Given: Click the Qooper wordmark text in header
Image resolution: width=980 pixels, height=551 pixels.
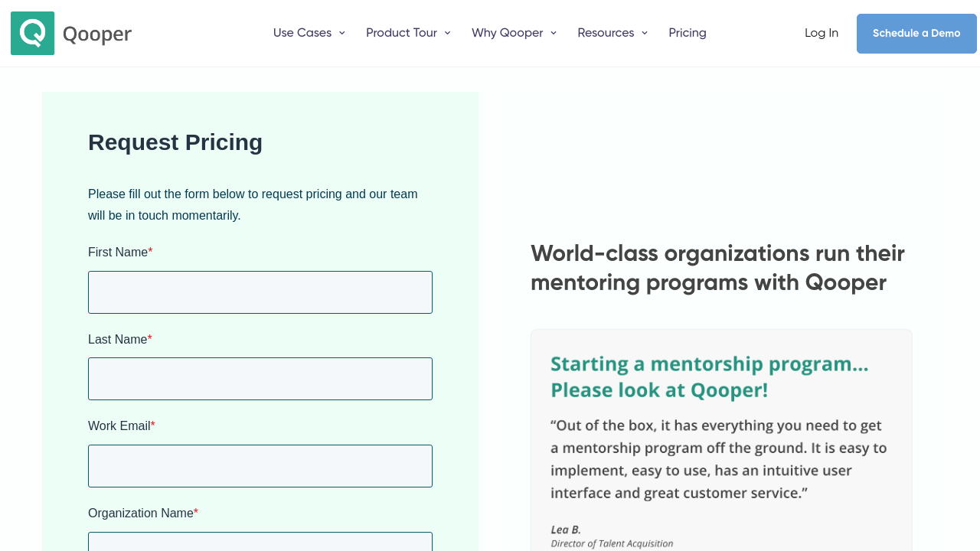Looking at the screenshot, I should pyautogui.click(x=97, y=34).
